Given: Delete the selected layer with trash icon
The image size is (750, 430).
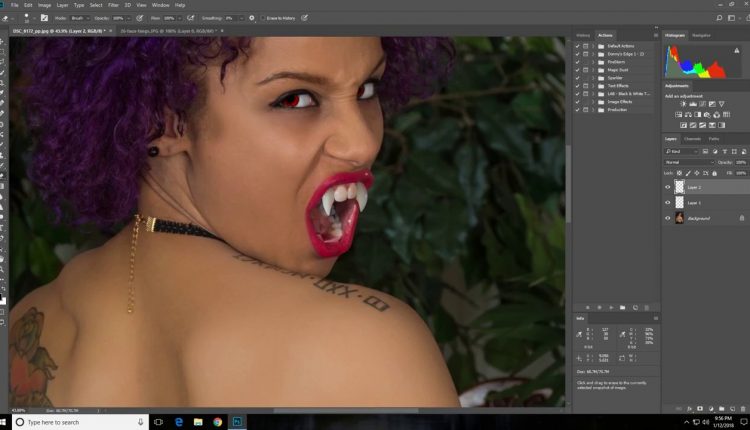Looking at the screenshot, I should pyautogui.click(x=743, y=409).
